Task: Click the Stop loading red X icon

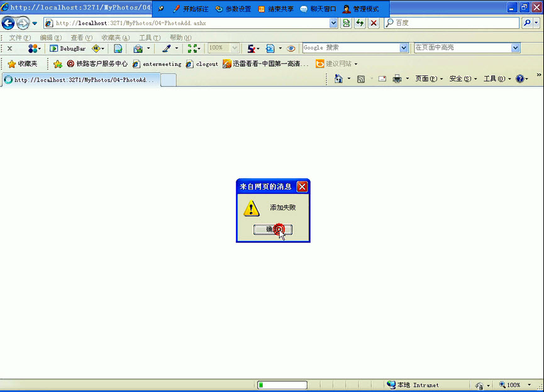Action: click(373, 23)
